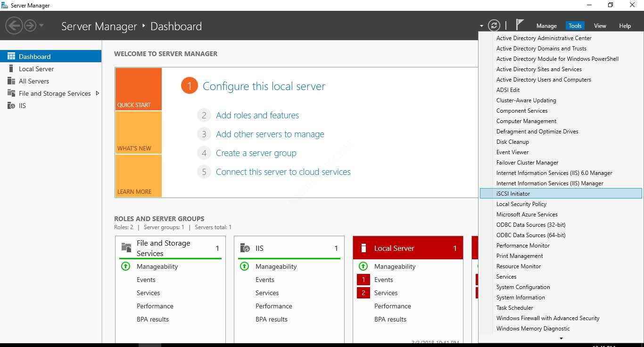Launch Performance Monitor from Tools menu
The height and width of the screenshot is (347, 644).
(561, 246)
